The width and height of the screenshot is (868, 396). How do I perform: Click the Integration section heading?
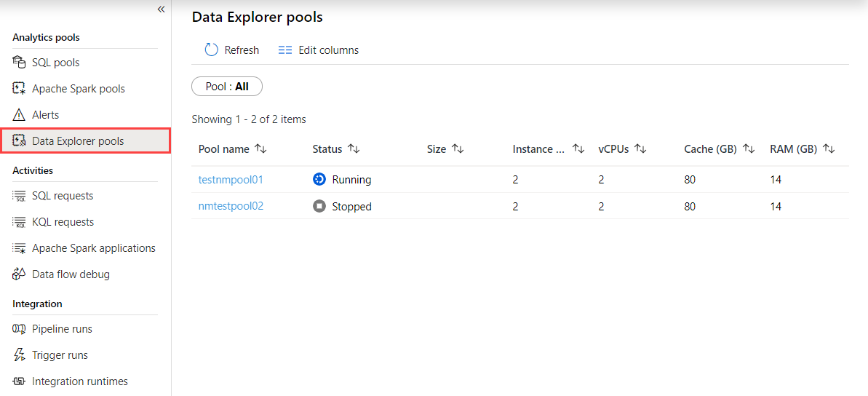(x=37, y=304)
